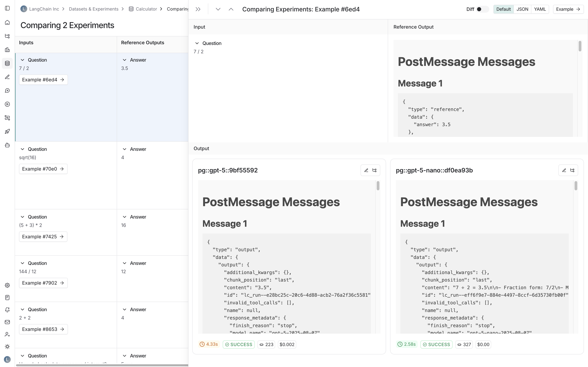This screenshot has width=588, height=367.
Task: Click the Reference Output scrollbar
Action: click(x=580, y=46)
